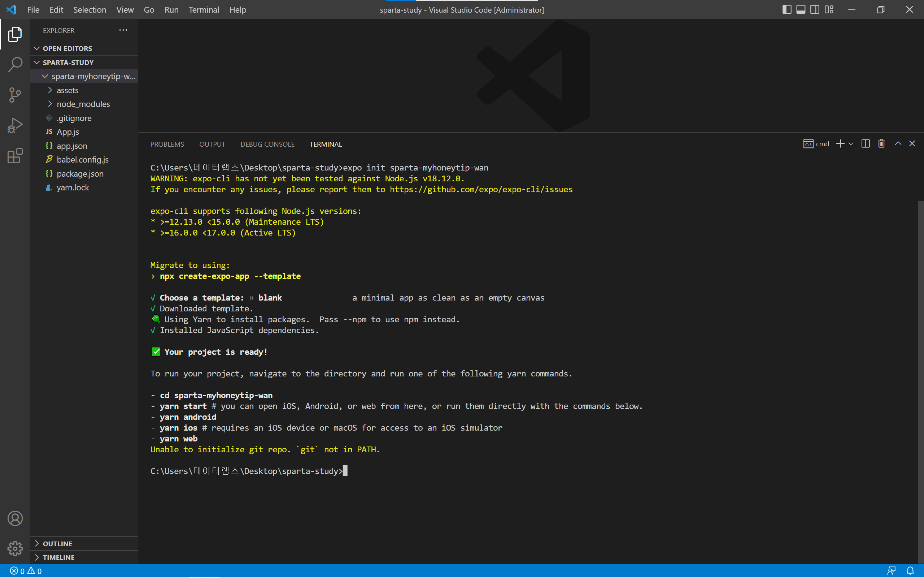Open the Source Control view
This screenshot has width=924, height=578.
pos(15,95)
